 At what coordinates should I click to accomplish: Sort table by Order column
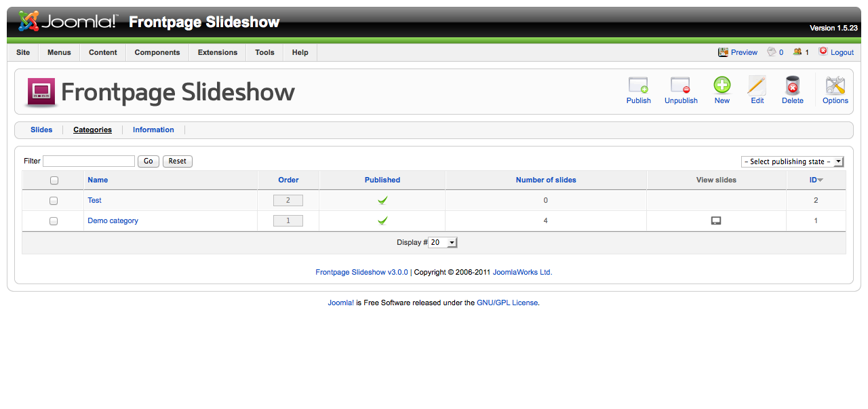[288, 180]
